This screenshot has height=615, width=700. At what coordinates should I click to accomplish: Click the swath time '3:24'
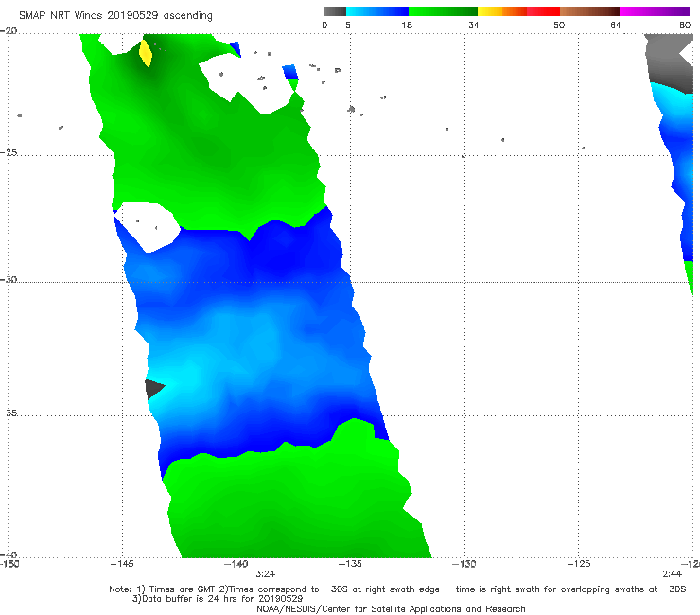(265, 574)
